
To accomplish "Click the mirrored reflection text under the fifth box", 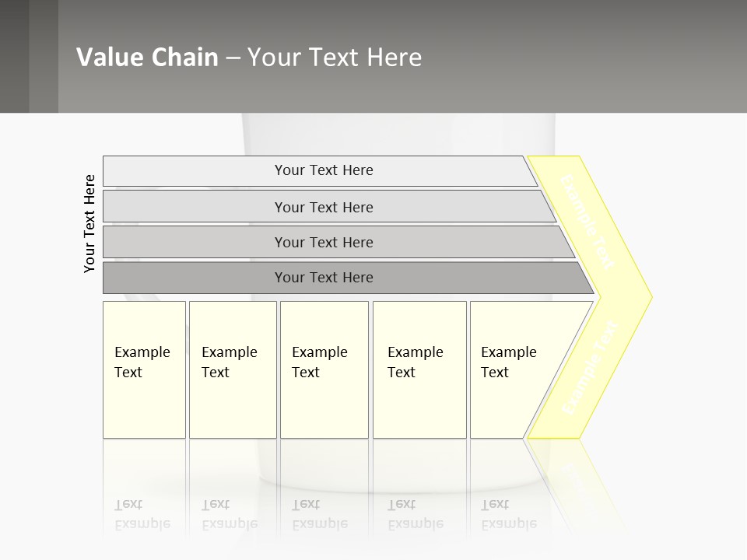I will (508, 514).
